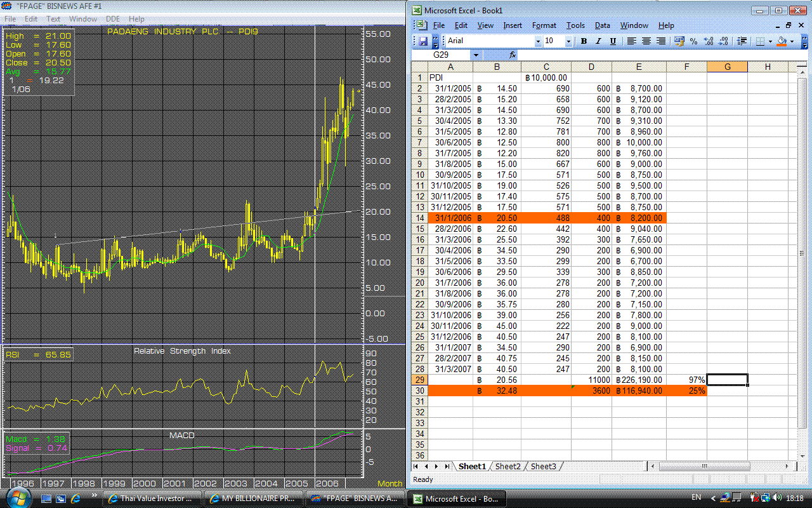
Task: Apply Fill Color bucket icon
Action: 782,41
